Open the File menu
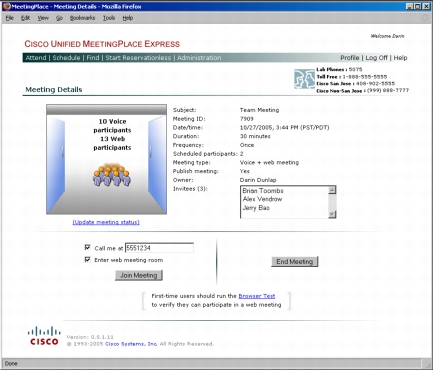 (x=10, y=18)
